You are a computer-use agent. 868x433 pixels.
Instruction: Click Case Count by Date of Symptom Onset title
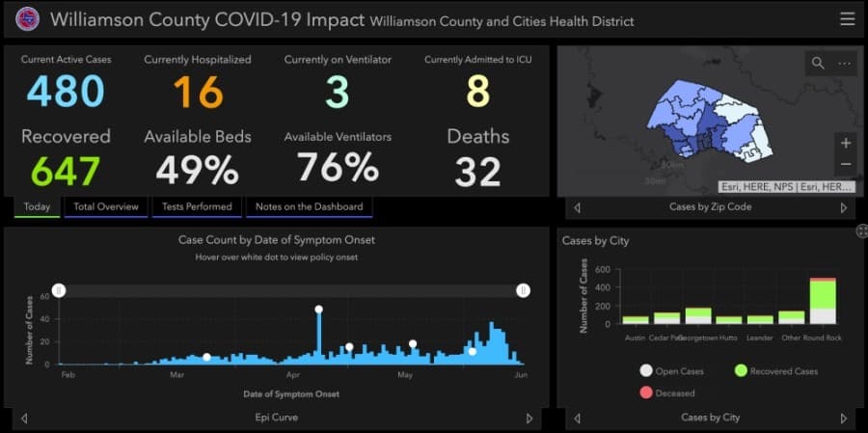[x=276, y=240]
